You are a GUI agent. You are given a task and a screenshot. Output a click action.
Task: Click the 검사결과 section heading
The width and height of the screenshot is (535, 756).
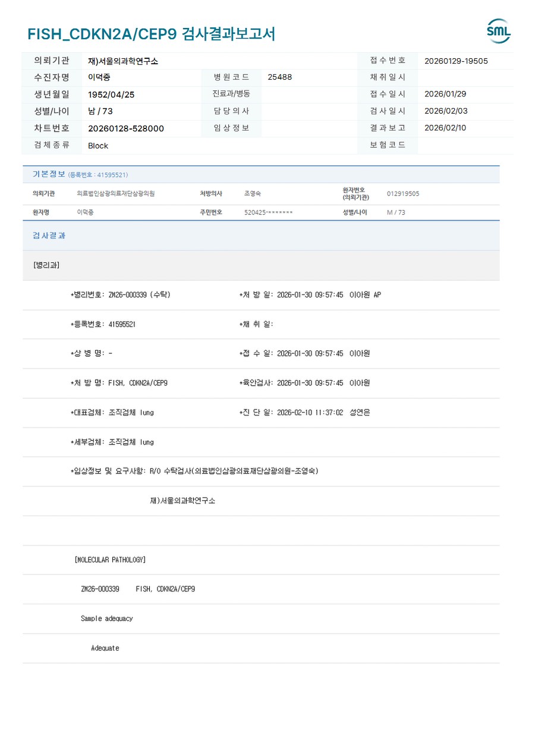click(49, 236)
